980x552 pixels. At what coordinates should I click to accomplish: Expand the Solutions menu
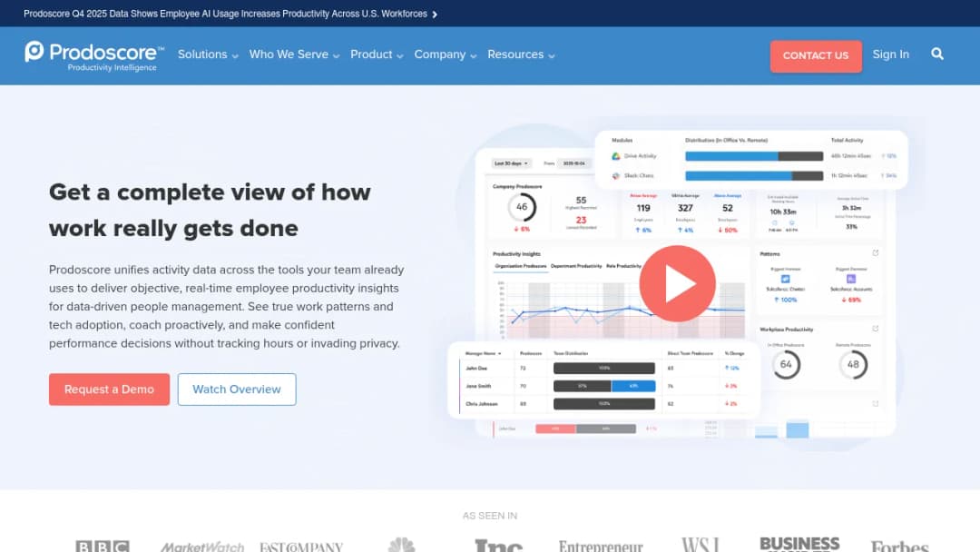pyautogui.click(x=208, y=54)
